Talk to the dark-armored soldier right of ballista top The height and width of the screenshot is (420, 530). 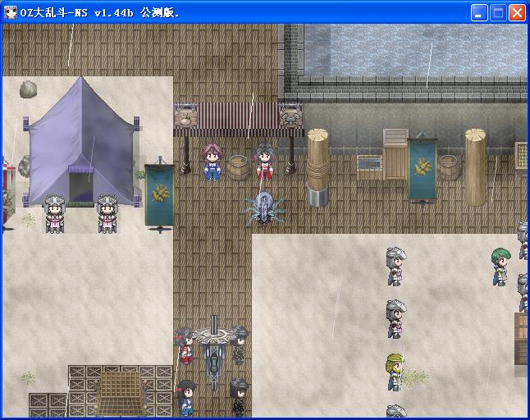point(239,345)
